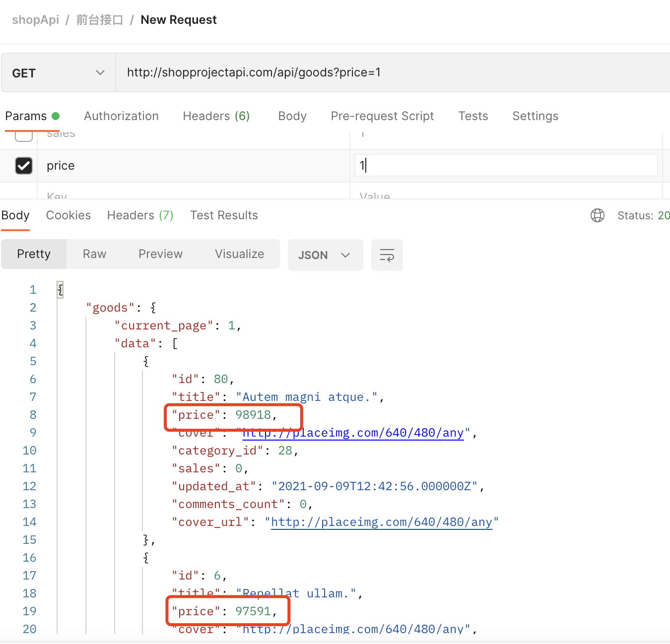Click the "price": 98918 line
Screen dimensions: 670x644
coord(224,415)
